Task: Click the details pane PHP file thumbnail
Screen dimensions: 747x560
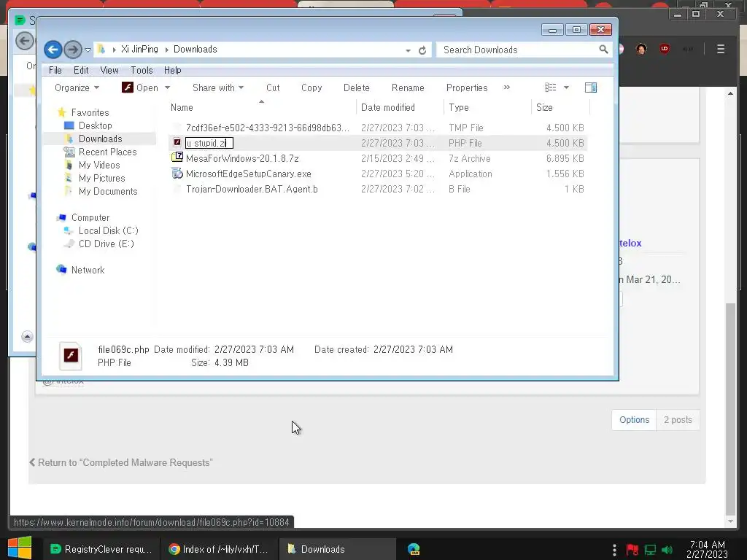Action: 71,356
